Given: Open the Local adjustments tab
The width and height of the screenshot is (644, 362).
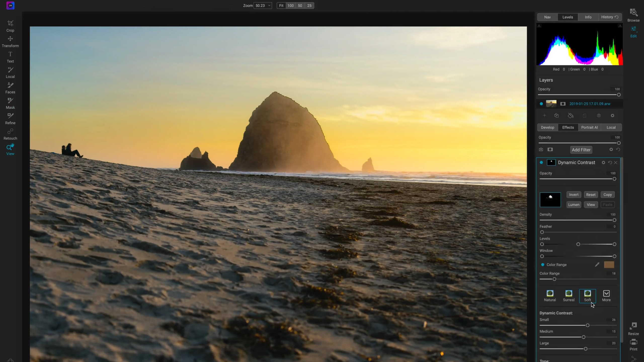Looking at the screenshot, I should click(x=611, y=127).
